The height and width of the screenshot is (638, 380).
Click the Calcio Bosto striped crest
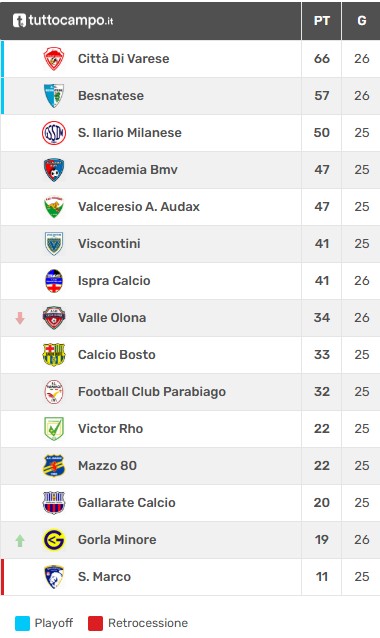(x=54, y=355)
